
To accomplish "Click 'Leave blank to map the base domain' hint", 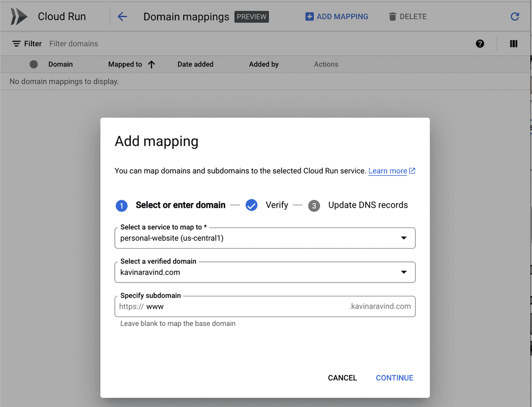I will 178,324.
